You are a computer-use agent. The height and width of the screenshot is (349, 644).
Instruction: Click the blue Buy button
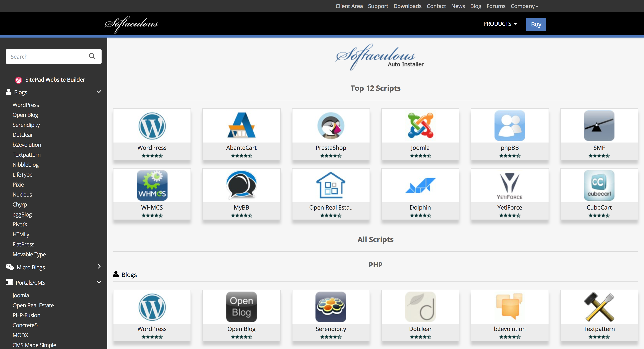tap(536, 24)
